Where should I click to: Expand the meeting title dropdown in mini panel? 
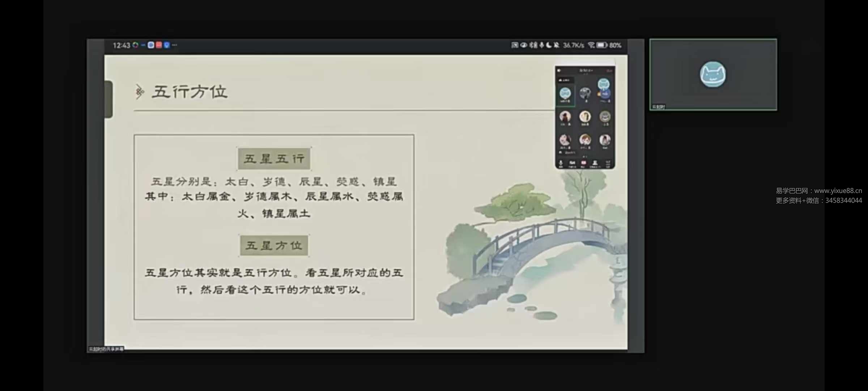point(586,71)
